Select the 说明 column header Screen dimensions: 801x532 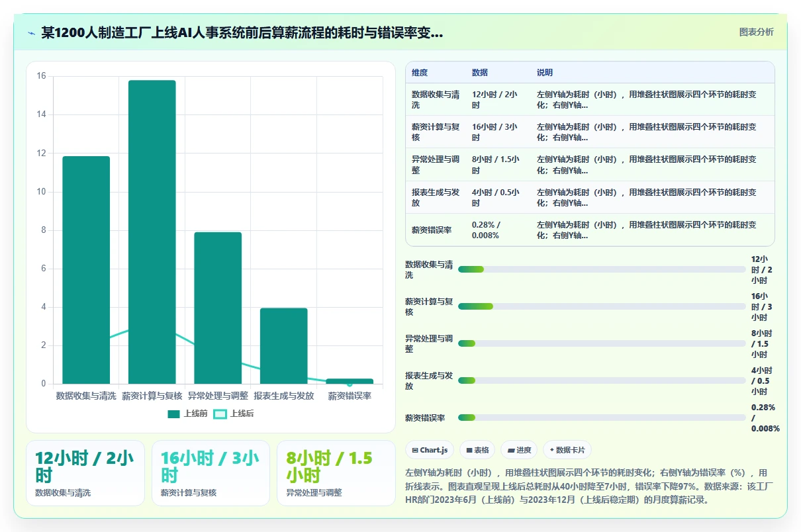point(545,73)
